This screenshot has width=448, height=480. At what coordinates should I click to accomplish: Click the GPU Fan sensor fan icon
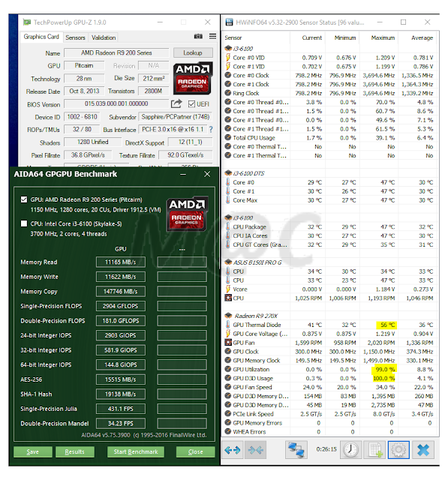tap(228, 343)
